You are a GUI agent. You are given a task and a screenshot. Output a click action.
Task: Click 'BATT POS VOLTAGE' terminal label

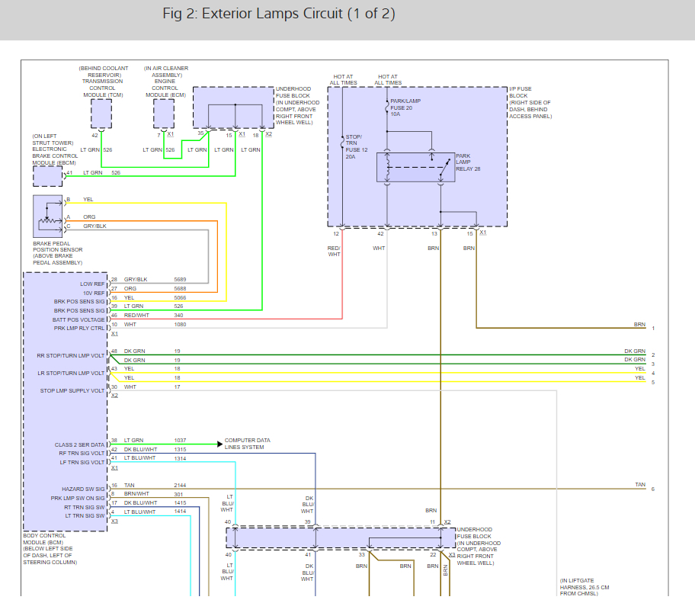tap(78, 319)
